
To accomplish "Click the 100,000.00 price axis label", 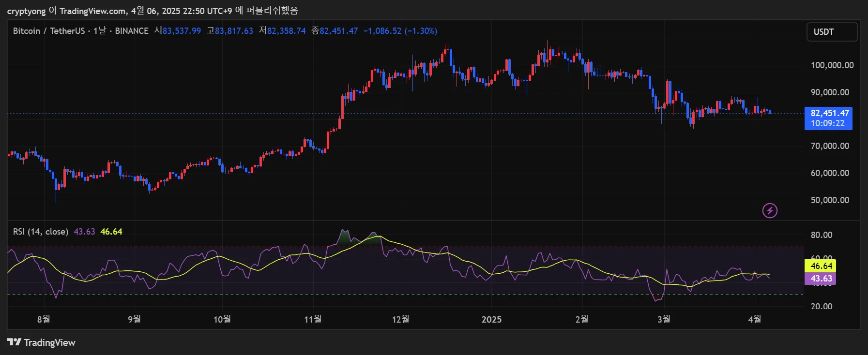I will 832,65.
